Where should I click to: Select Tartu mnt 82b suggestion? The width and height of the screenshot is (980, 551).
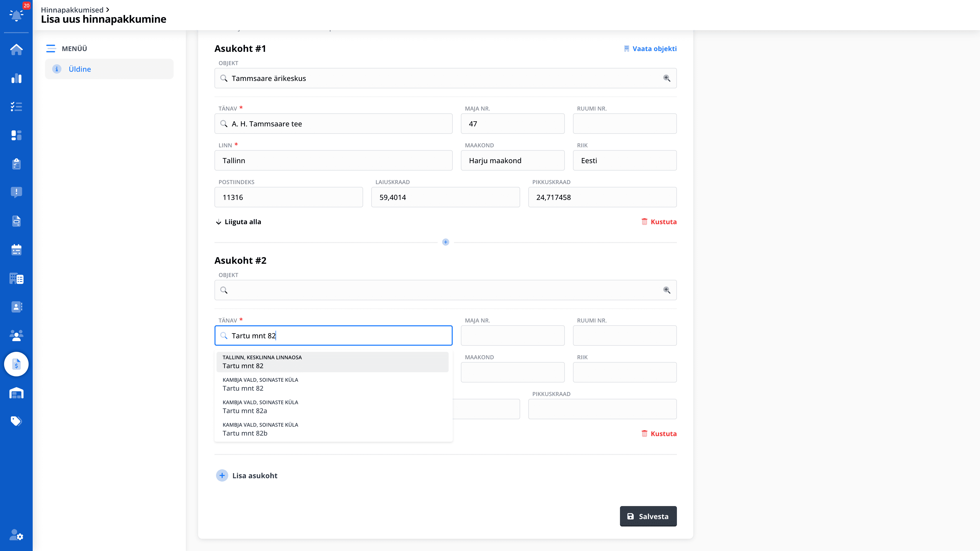click(x=332, y=429)
